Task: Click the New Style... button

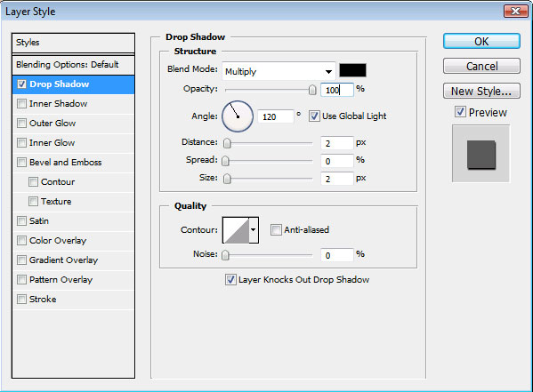Action: point(481,91)
